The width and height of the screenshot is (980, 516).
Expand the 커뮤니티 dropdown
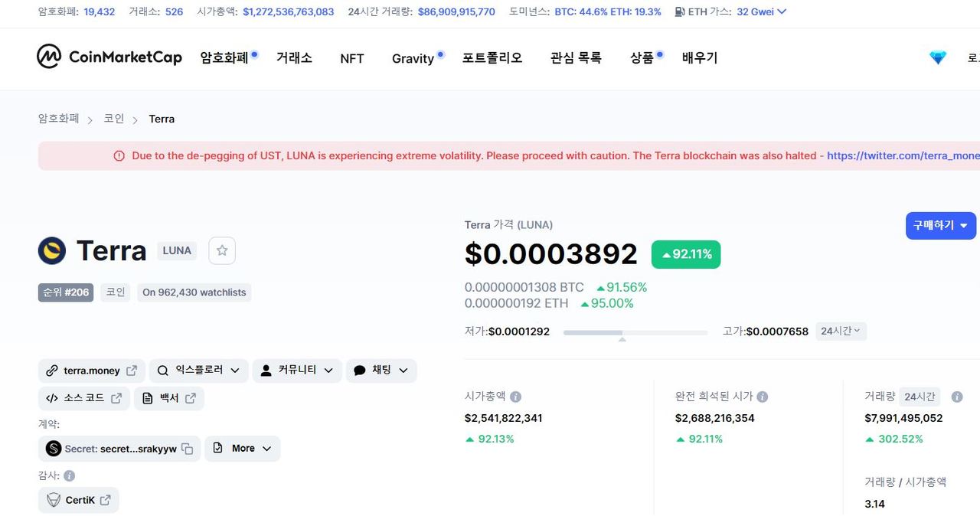tap(297, 371)
